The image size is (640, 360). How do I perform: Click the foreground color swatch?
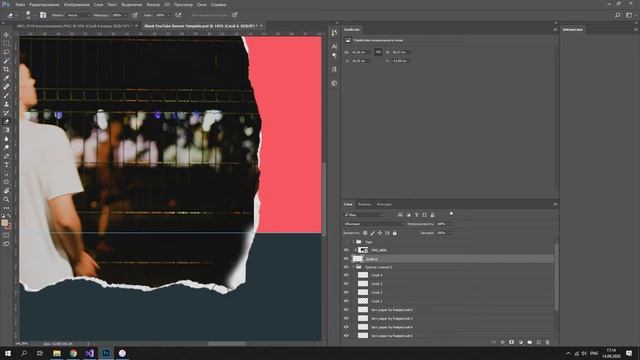tap(4, 223)
